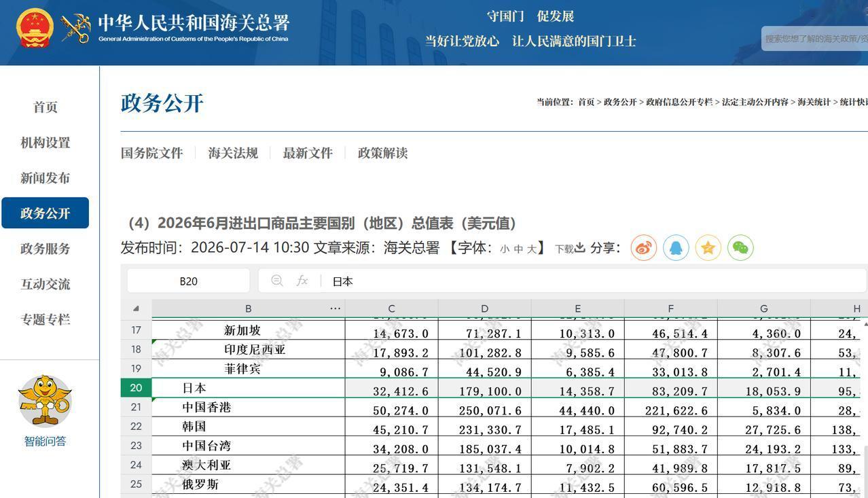
Task: Switch to the 最新文件 tab
Action: (308, 153)
